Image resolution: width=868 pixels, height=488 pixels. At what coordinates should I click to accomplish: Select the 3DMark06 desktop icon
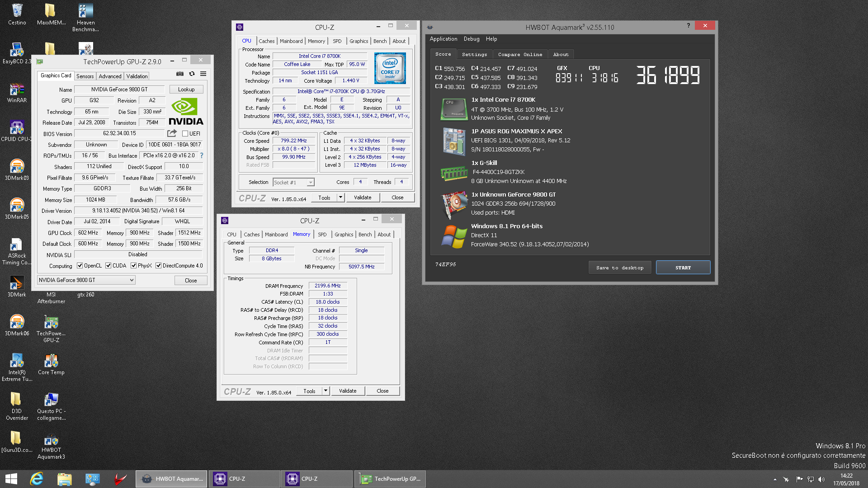[x=17, y=326]
